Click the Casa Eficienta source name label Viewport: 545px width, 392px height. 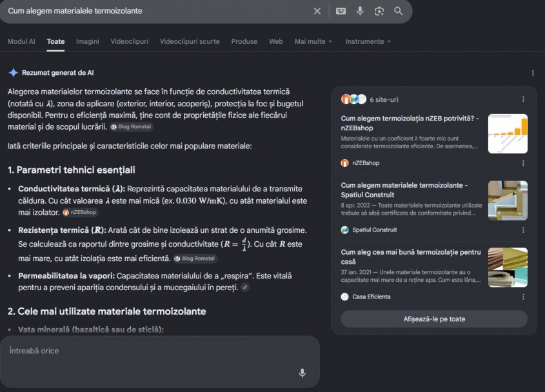[x=372, y=297]
